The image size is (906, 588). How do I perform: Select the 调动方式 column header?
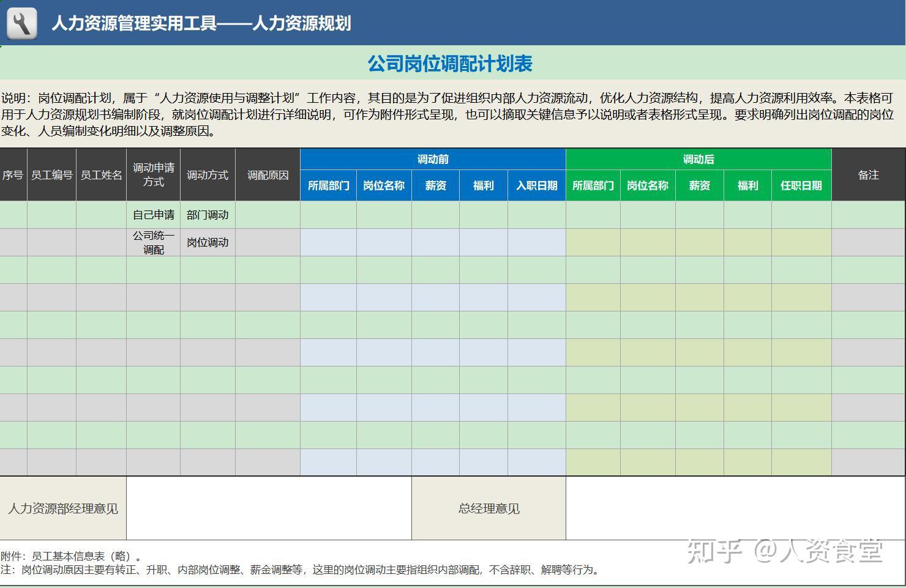point(208,175)
